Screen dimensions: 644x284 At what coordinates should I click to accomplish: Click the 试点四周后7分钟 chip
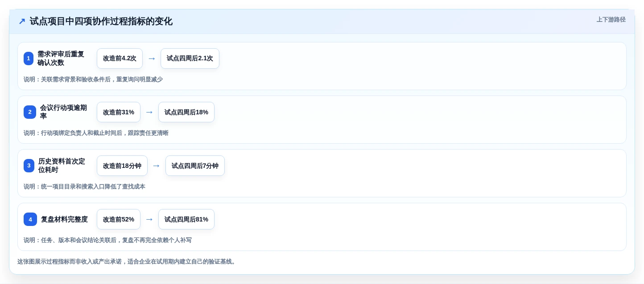[x=195, y=166]
